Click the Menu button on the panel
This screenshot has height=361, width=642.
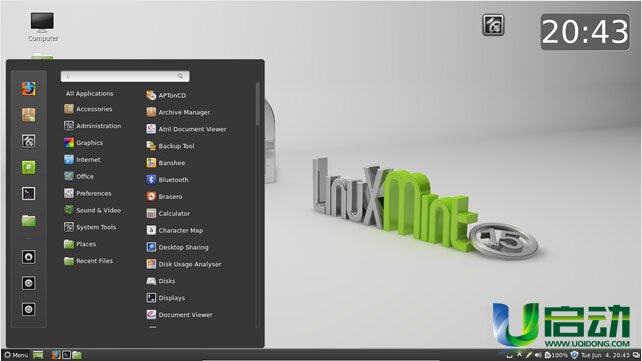click(x=16, y=355)
